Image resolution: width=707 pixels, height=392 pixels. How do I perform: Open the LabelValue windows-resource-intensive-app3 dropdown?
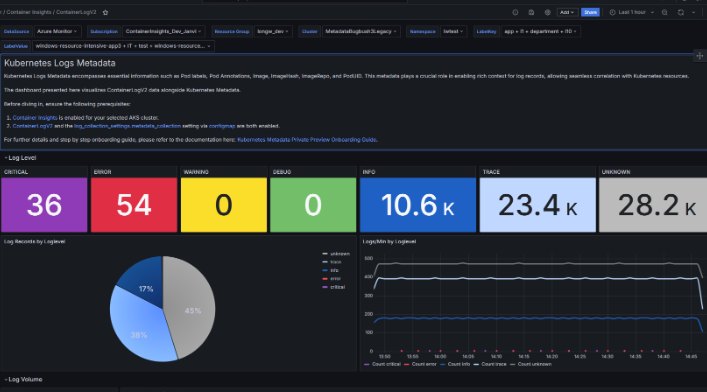tap(123, 46)
